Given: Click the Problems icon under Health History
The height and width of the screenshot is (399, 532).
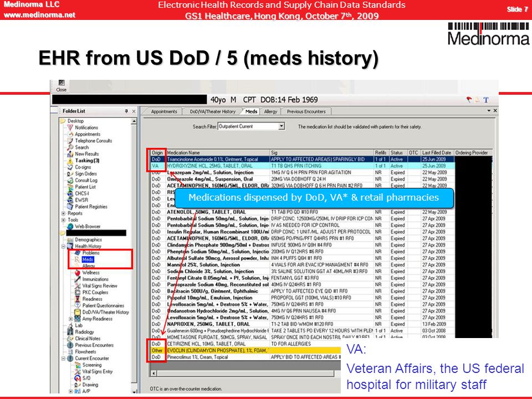Looking at the screenshot, I should tap(78, 253).
